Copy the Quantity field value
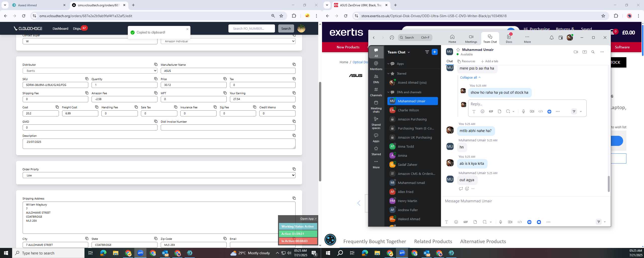 click(156, 79)
